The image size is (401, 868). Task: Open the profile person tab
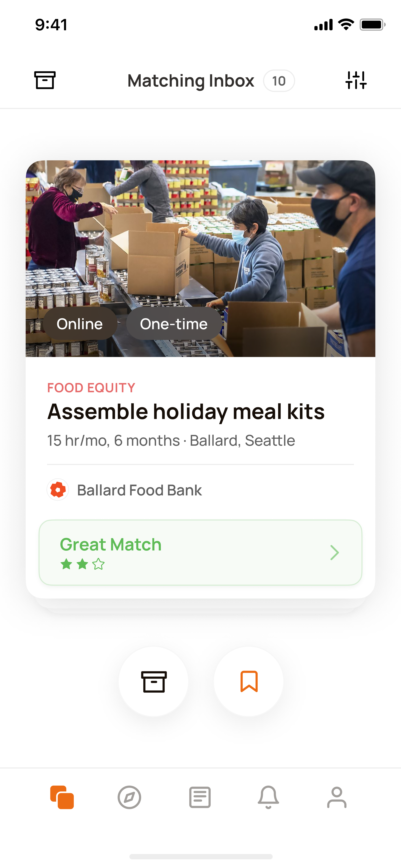337,797
